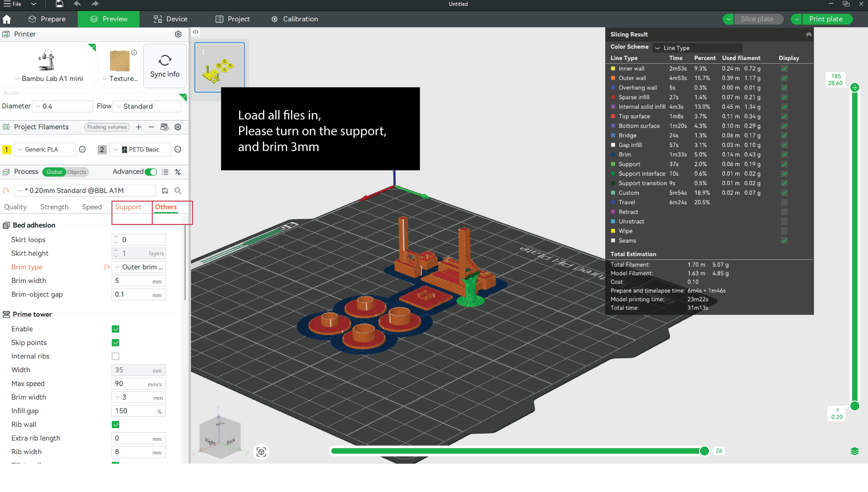This screenshot has width=868, height=492.
Task: Uncheck Prime tower Enable checkbox
Action: pos(116,329)
